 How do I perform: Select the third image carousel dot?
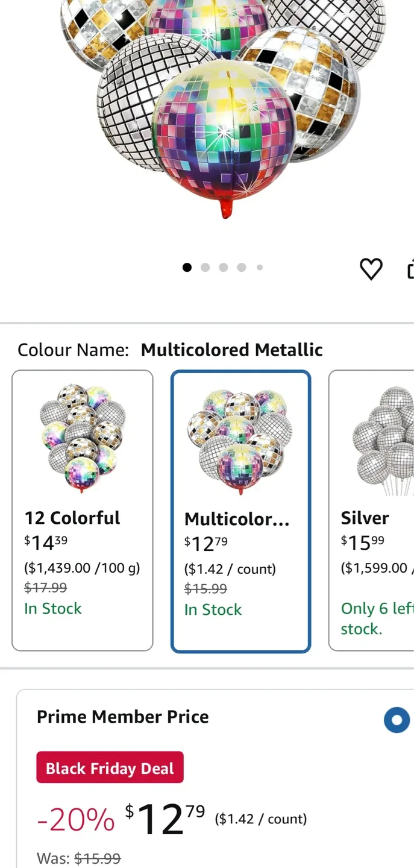(224, 267)
